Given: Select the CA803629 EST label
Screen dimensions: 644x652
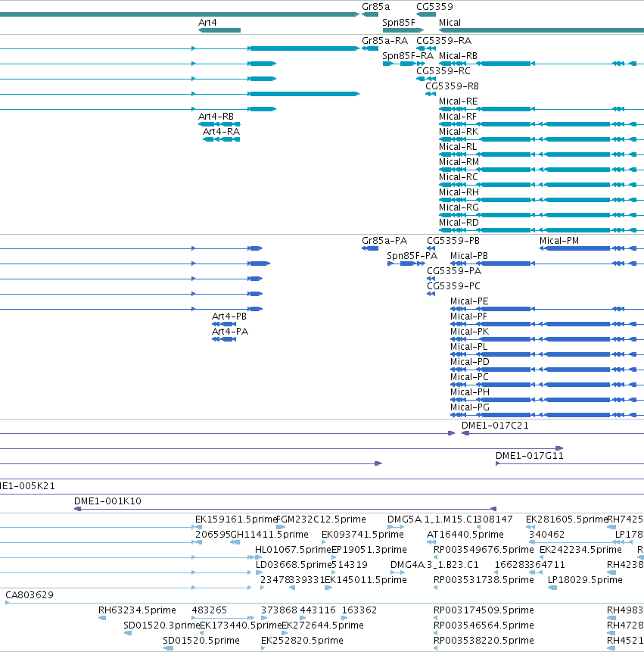Looking at the screenshot, I should click(x=30, y=595).
